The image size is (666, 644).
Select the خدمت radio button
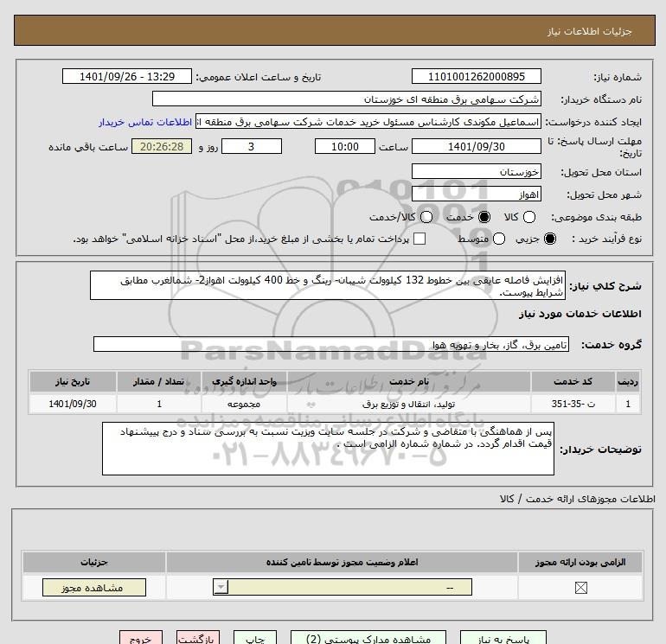coord(483,217)
